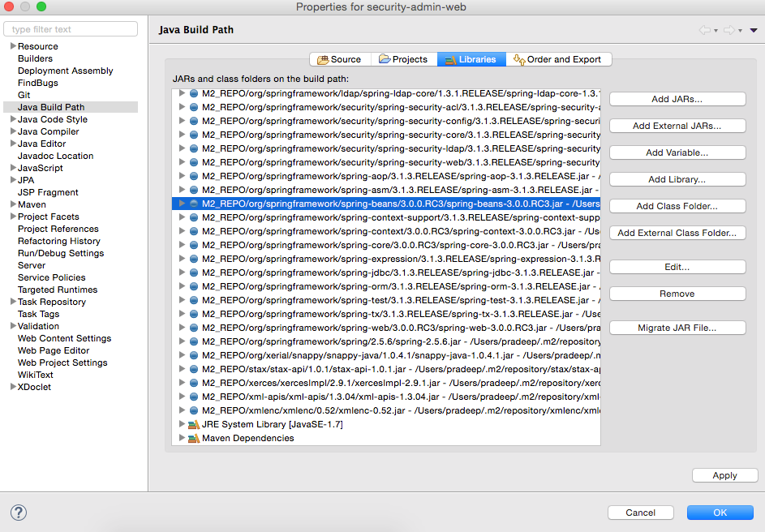The width and height of the screenshot is (765, 532).
Task: Click the jar icon for spring-orm entry
Action: click(194, 286)
